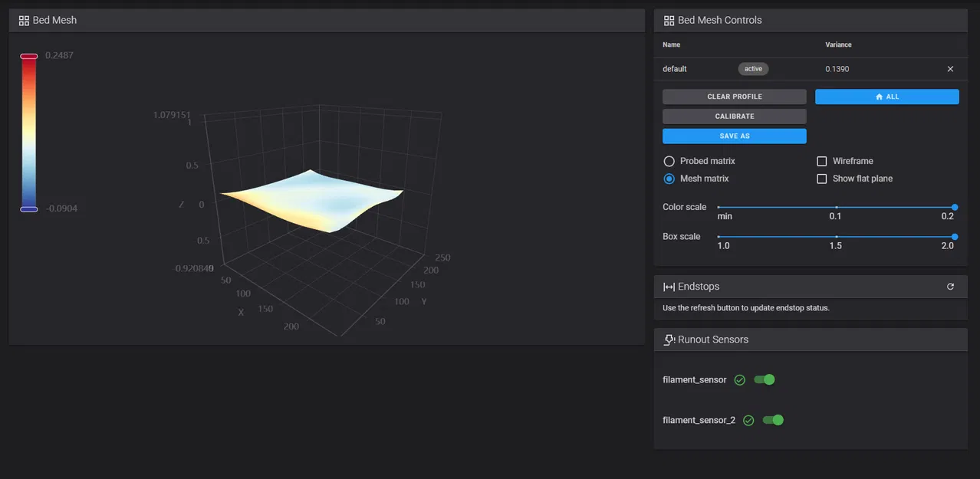Image resolution: width=980 pixels, height=479 pixels.
Task: Click the Runout Sensors panel icon
Action: 669,340
